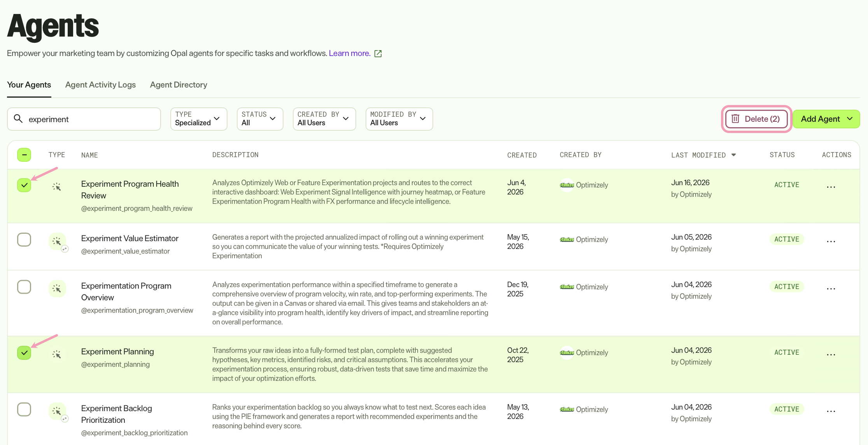Switch to Agent Activity Logs tab
Viewport: 868px width, 445px height.
100,85
